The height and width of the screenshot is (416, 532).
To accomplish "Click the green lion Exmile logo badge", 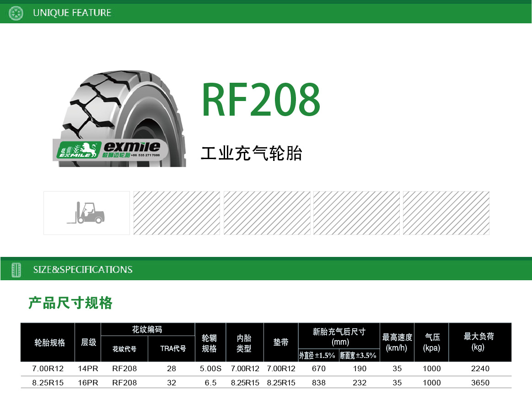I will tap(77, 150).
